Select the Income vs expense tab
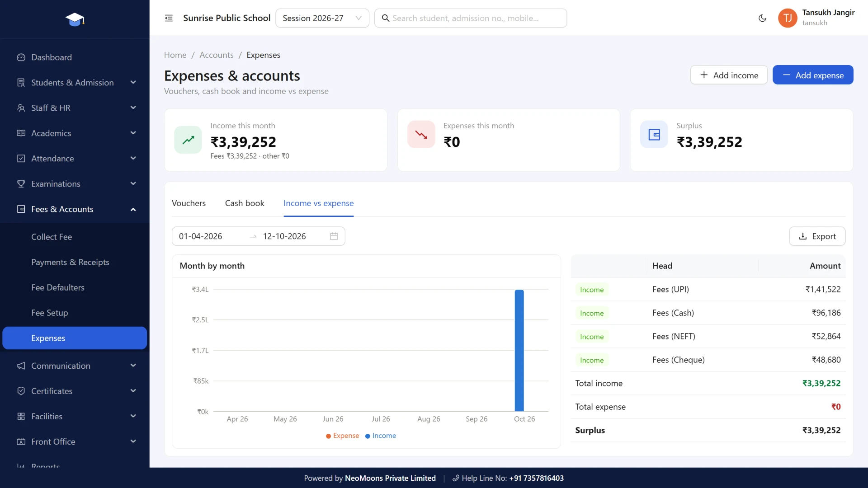Viewport: 868px width, 488px height. 319,203
